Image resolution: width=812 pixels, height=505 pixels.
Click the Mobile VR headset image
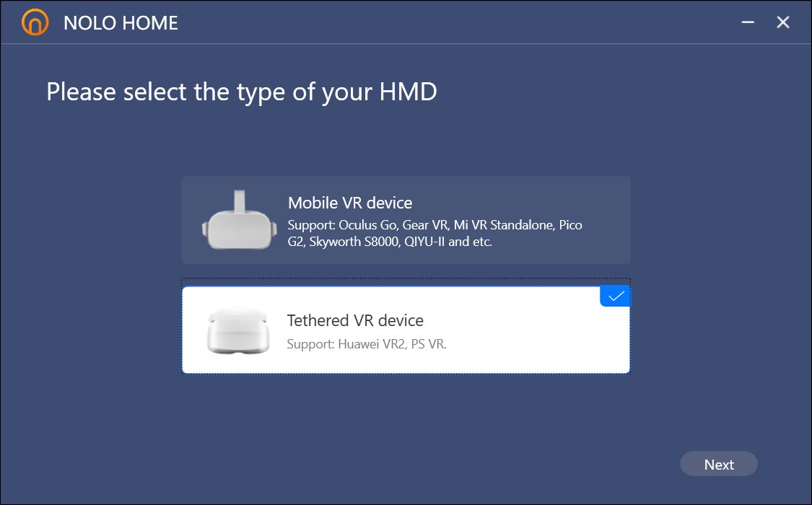pyautogui.click(x=239, y=220)
